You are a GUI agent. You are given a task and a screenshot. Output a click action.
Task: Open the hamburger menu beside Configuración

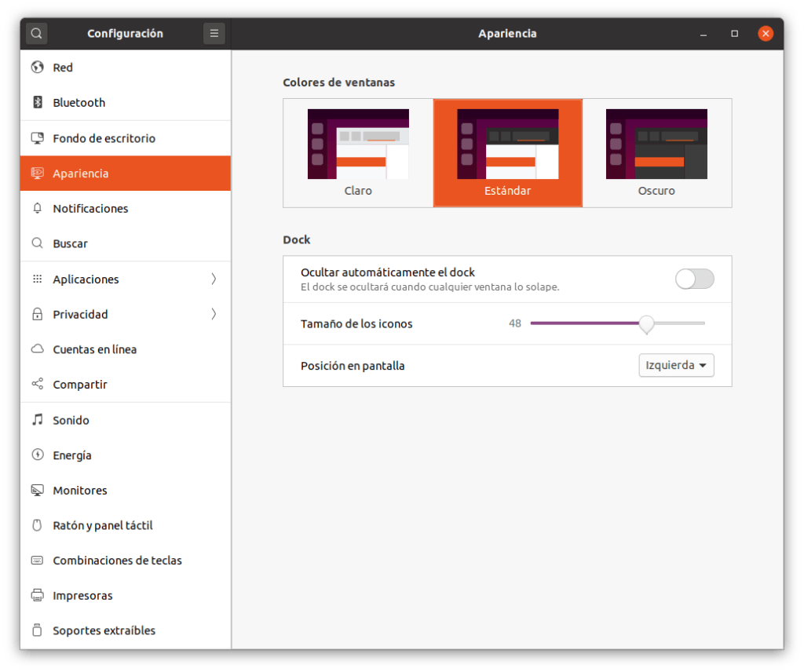[214, 34]
